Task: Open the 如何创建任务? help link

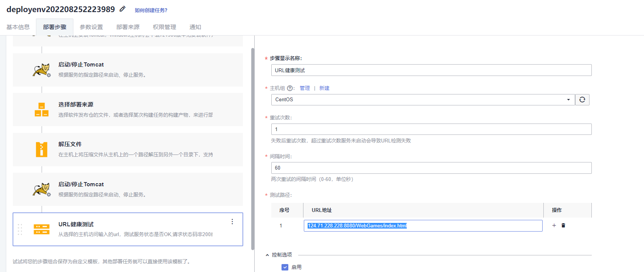Action: (151, 10)
